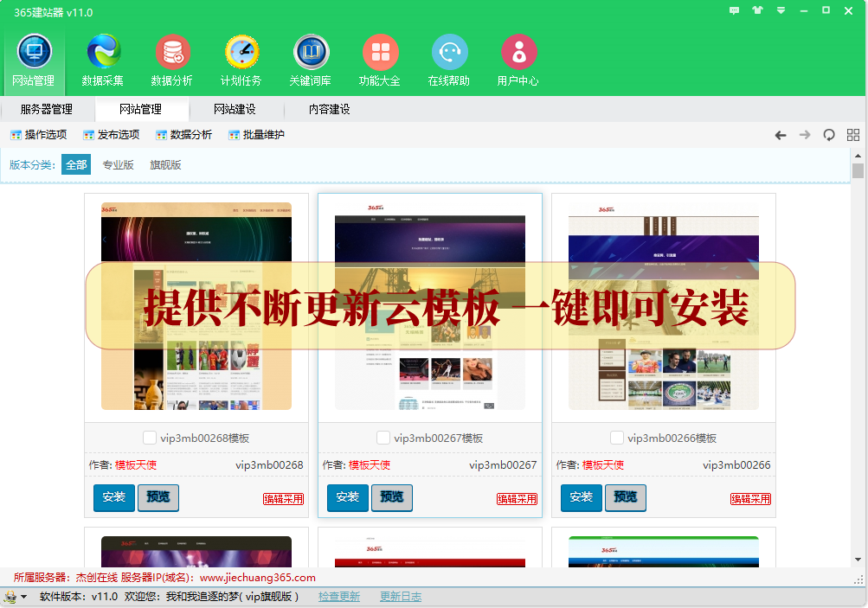Viewport: 868px width, 608px height.
Task: Open the vip3mb00267 template thumbnail
Action: (430, 306)
